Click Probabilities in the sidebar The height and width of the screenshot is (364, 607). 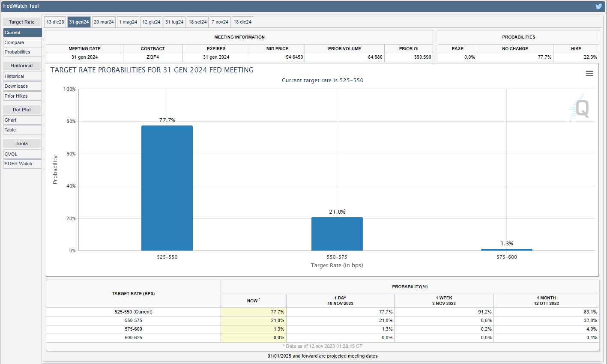tap(22, 52)
